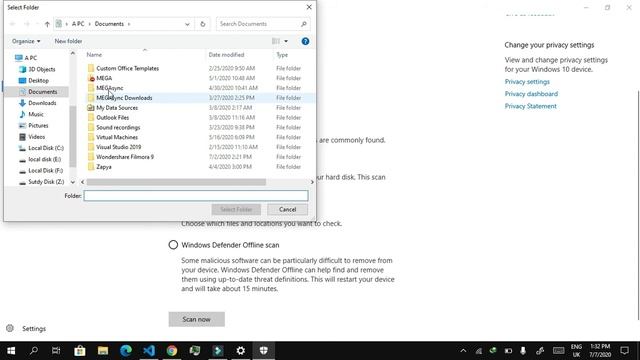
Task: Click the Select Folder button
Action: pos(236,209)
